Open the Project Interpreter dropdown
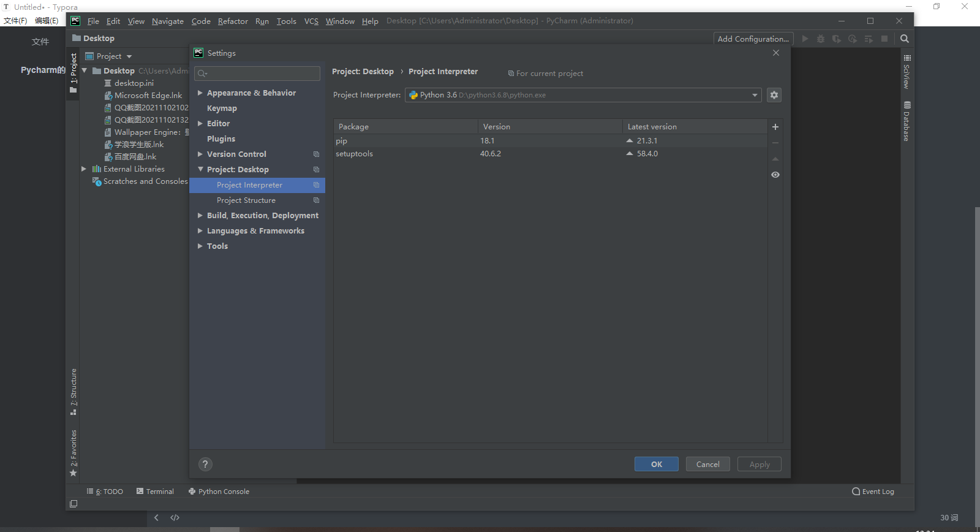 583,95
